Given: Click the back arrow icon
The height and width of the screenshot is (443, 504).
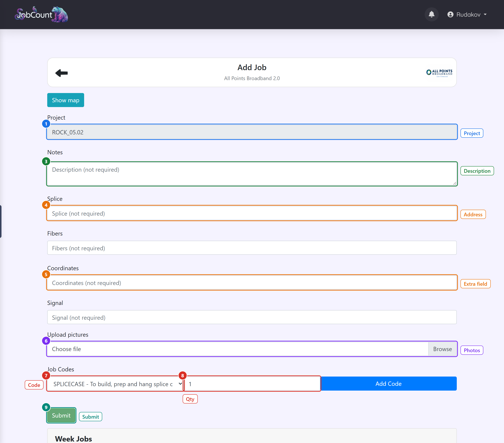Looking at the screenshot, I should 61,73.
